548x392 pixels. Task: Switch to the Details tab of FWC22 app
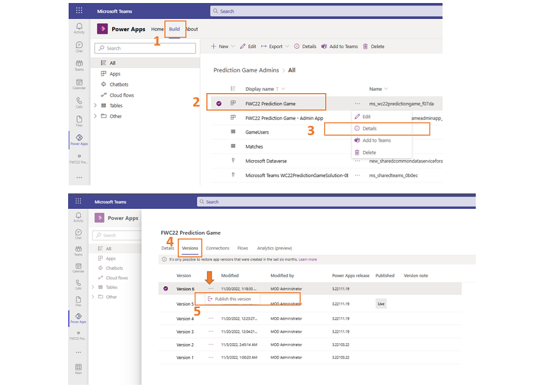click(167, 248)
